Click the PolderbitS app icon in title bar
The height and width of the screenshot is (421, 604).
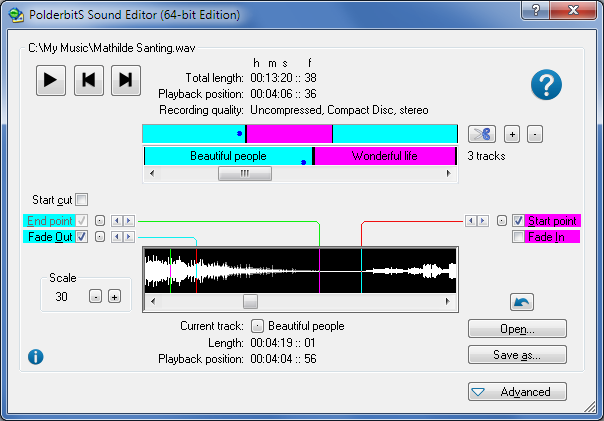click(16, 15)
